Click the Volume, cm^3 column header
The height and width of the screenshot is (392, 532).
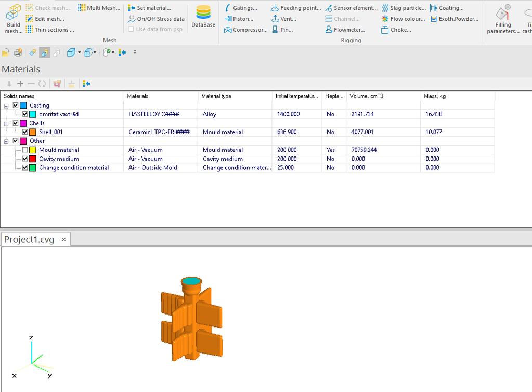383,96
